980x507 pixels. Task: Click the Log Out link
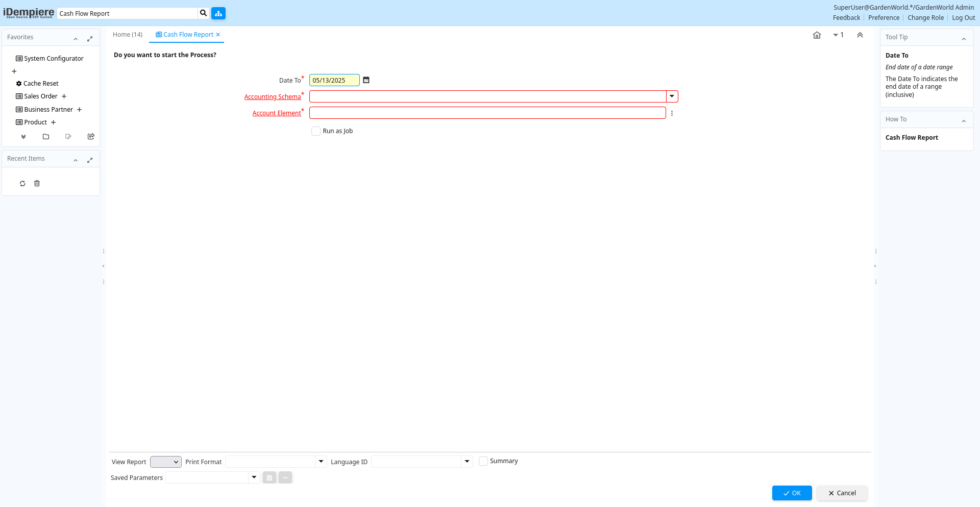[x=963, y=18]
